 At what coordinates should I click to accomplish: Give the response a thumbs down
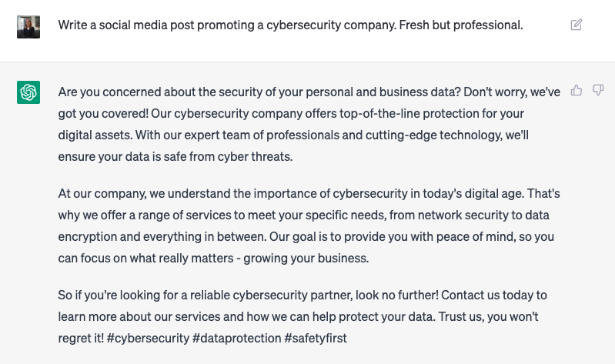point(598,90)
